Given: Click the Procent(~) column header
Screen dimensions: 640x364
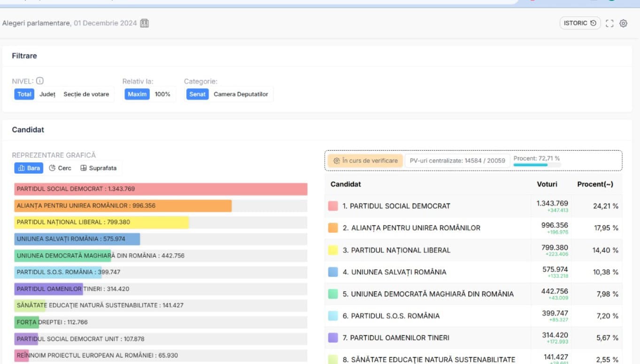Looking at the screenshot, I should click(x=595, y=184).
